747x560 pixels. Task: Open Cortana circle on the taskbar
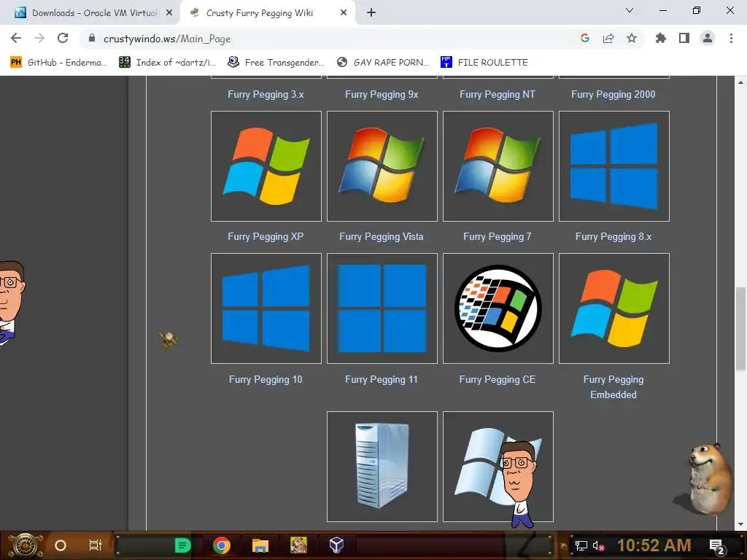pos(61,545)
